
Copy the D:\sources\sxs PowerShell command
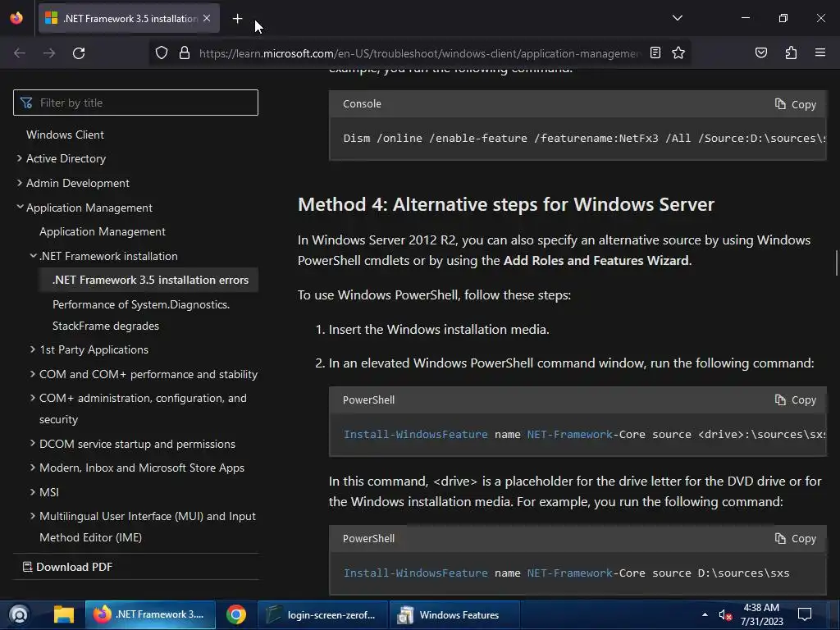point(796,538)
